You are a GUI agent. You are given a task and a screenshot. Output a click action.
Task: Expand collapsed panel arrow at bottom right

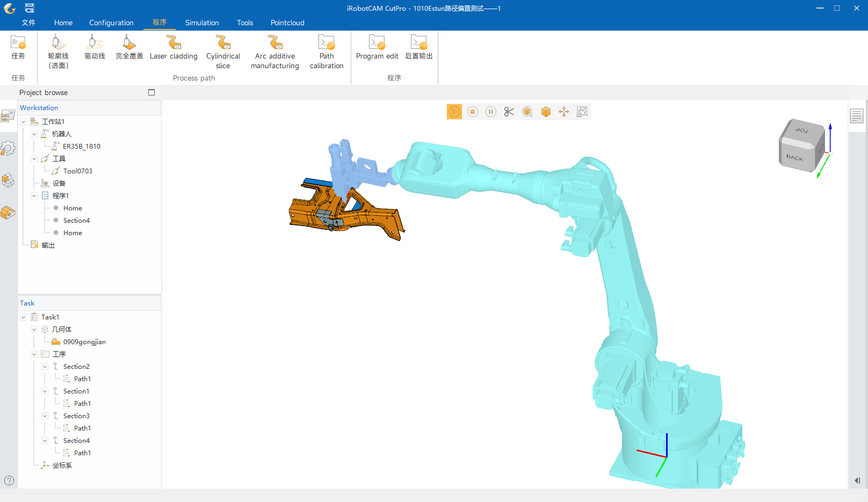point(857,481)
